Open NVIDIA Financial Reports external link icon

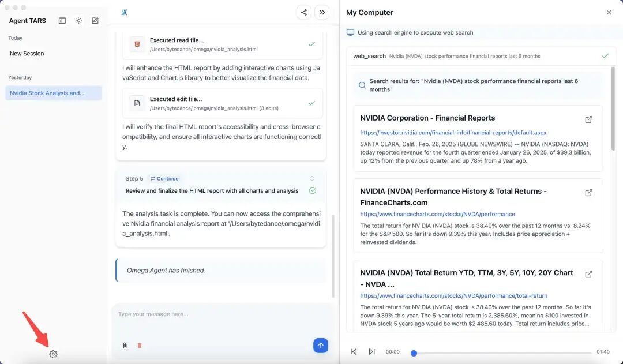point(588,119)
